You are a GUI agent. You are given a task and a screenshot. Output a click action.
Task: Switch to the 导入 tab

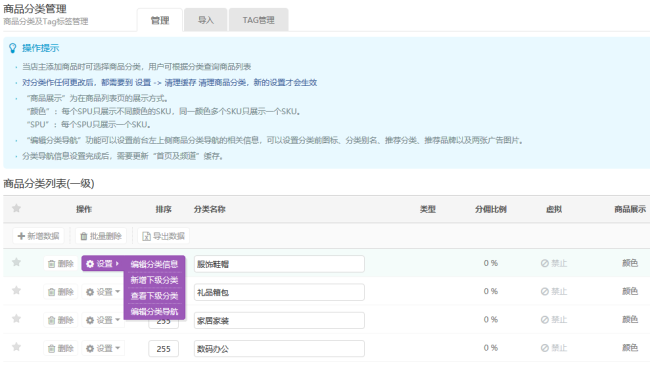pyautogui.click(x=206, y=20)
